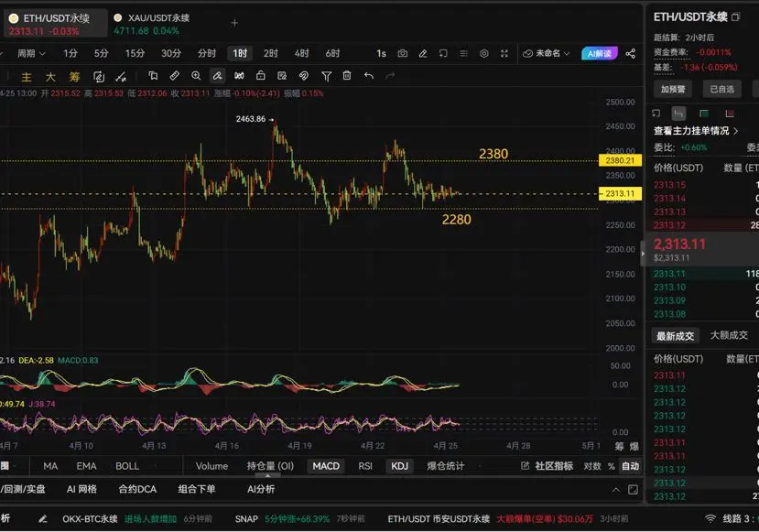The width and height of the screenshot is (759, 532).
Task: Click the 社区指标 link
Action: click(x=554, y=466)
